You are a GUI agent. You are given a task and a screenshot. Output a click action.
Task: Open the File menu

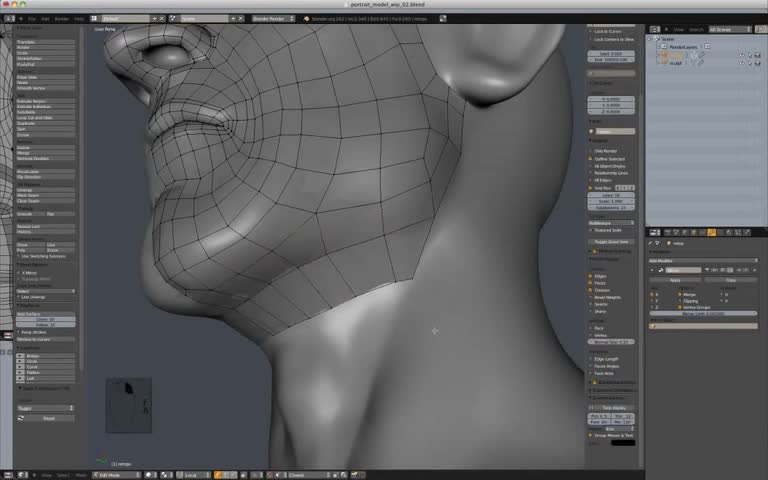[x=32, y=18]
